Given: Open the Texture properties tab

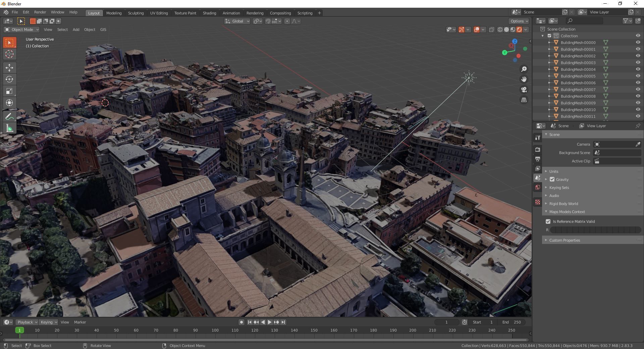Looking at the screenshot, I should pos(538,202).
